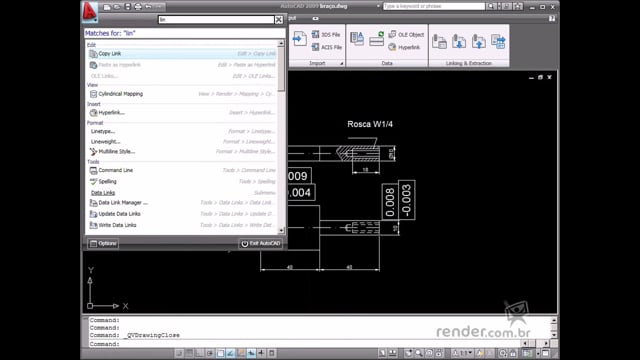Open the Communication Center icon

[x=507, y=6]
